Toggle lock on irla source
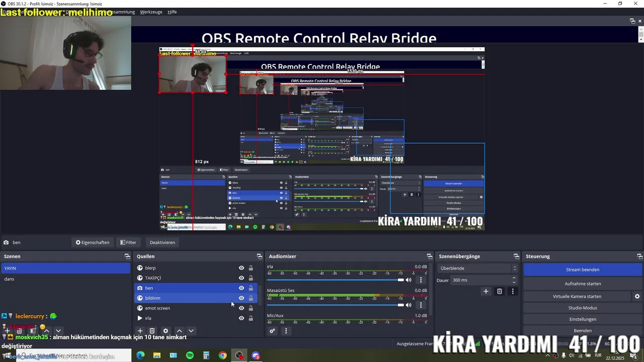644x362 pixels. coord(251,318)
